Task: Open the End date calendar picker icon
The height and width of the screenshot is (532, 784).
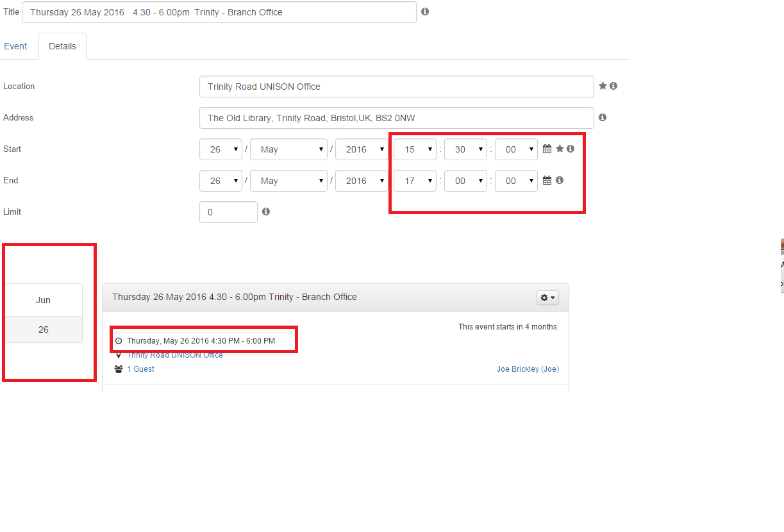Action: click(547, 180)
